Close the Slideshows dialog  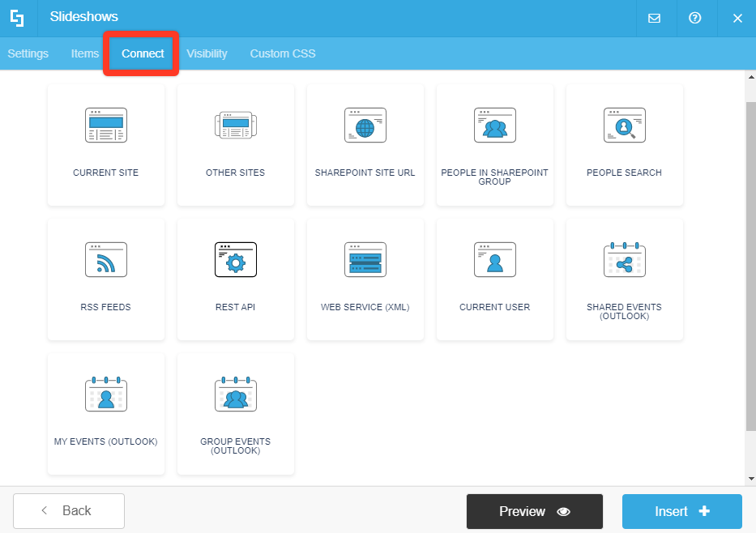pyautogui.click(x=737, y=19)
